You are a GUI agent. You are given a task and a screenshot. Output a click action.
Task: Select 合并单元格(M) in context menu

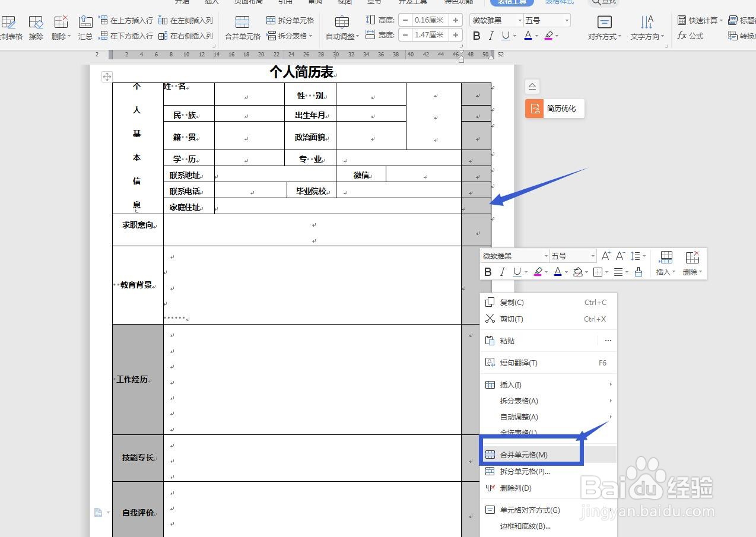pyautogui.click(x=548, y=455)
